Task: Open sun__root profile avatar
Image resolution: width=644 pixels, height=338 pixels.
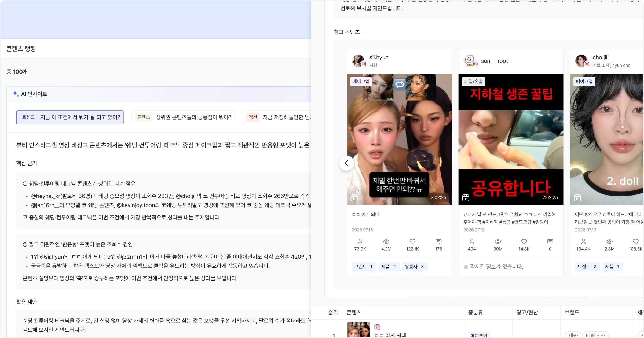Action: pyautogui.click(x=470, y=61)
